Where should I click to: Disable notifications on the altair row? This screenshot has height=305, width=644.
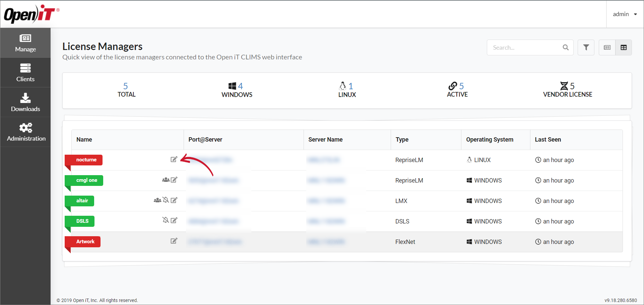tap(166, 200)
